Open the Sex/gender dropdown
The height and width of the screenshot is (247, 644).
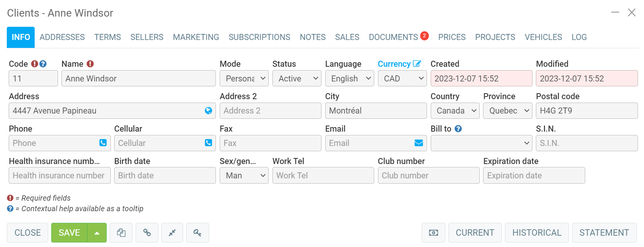(x=244, y=176)
